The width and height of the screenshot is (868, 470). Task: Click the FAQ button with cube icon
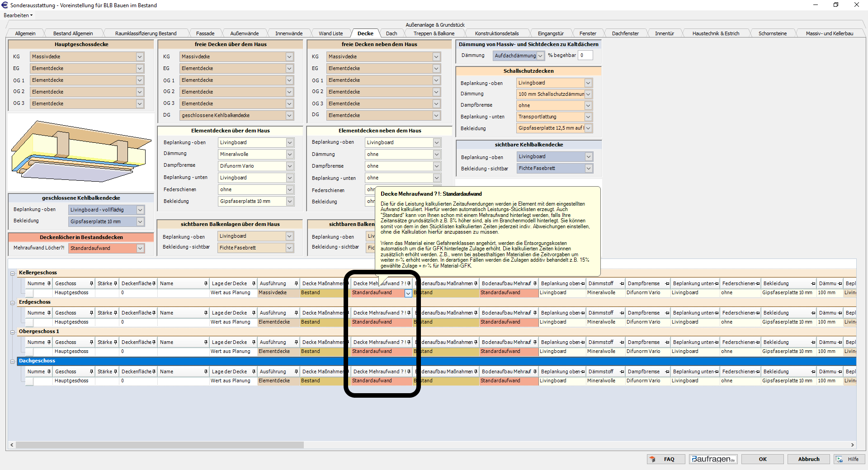pyautogui.click(x=665, y=459)
